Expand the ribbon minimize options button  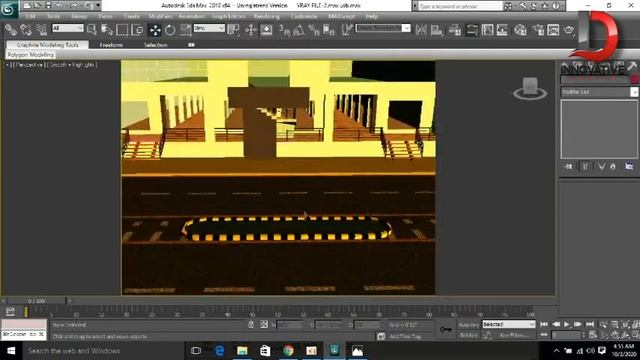point(191,44)
